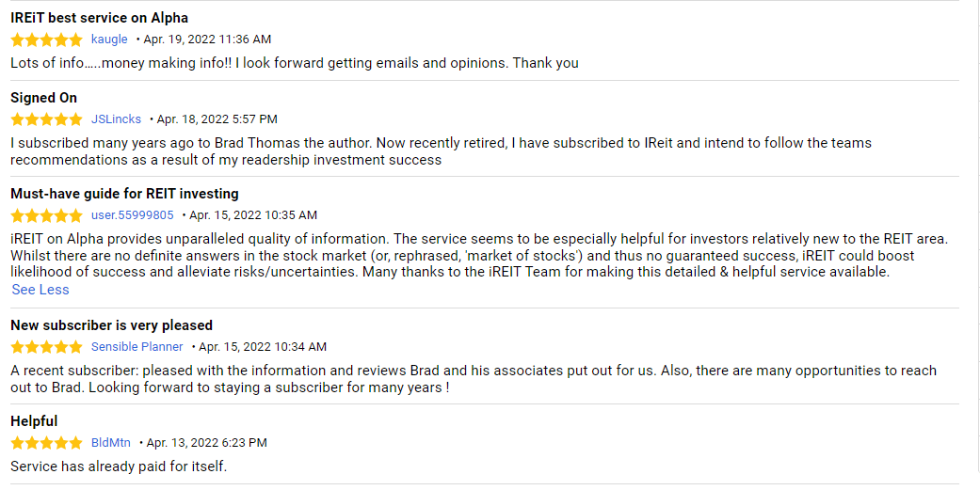Image resolution: width=980 pixels, height=490 pixels.
Task: Open the kaugle user profile link
Action: pyautogui.click(x=109, y=40)
